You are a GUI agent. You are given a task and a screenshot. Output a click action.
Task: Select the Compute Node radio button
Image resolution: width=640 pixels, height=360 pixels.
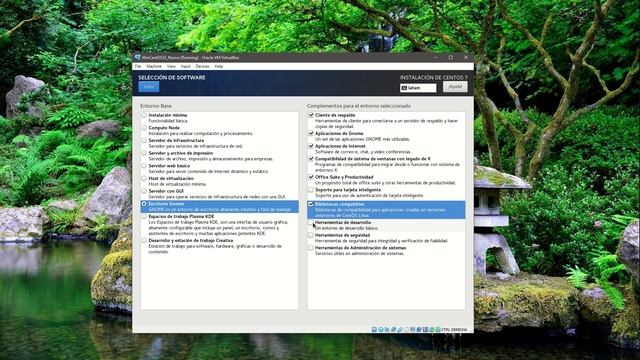[144, 128]
